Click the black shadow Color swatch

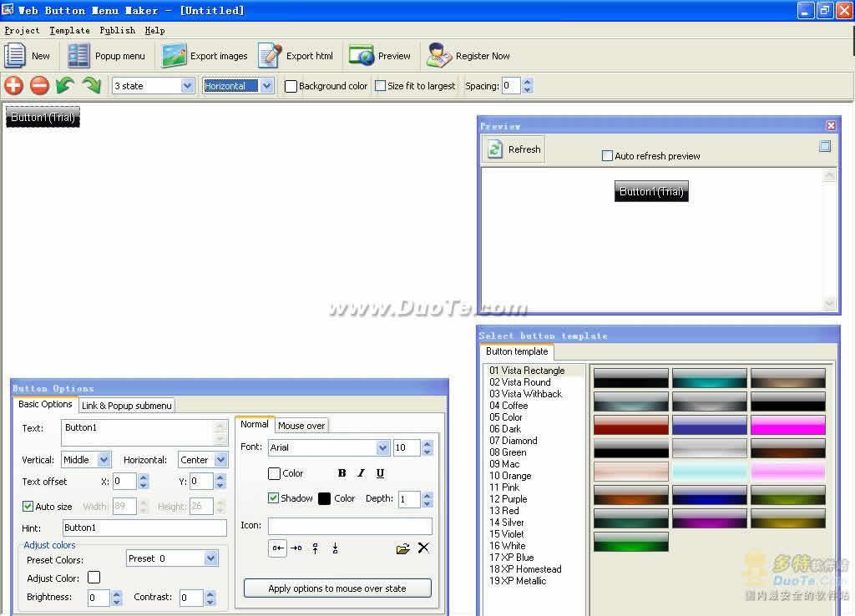[x=324, y=498]
